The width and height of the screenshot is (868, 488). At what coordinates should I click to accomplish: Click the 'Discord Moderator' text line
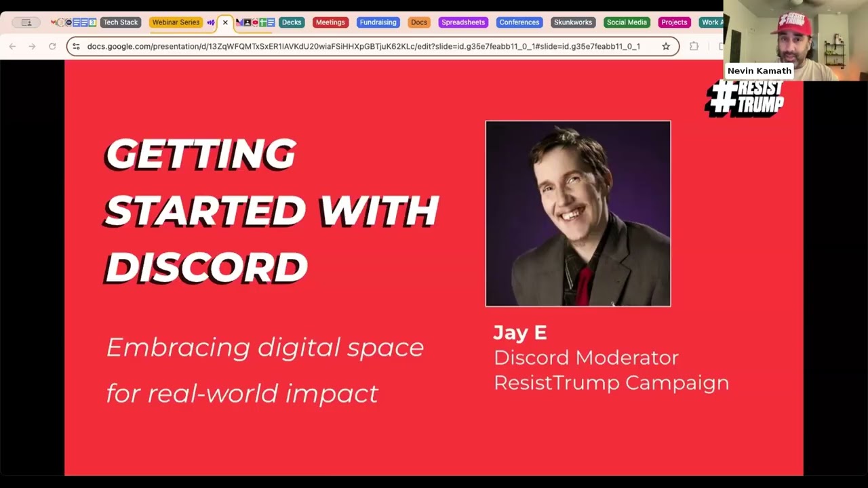pos(586,357)
